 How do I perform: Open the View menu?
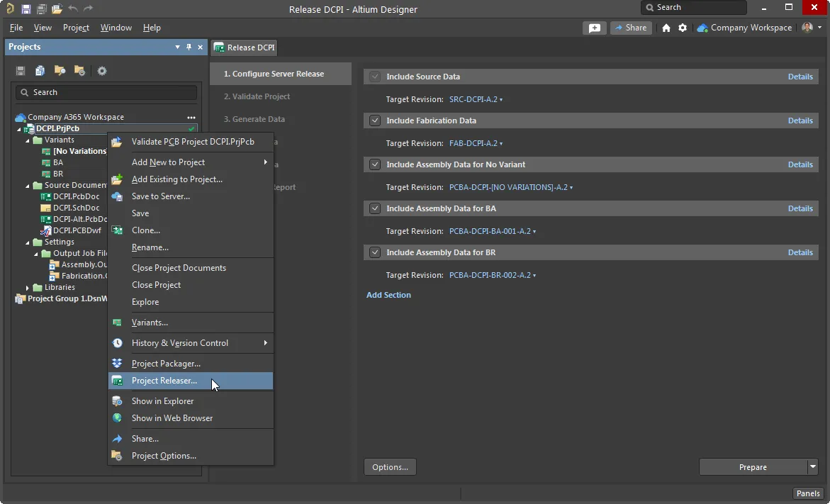(43, 28)
